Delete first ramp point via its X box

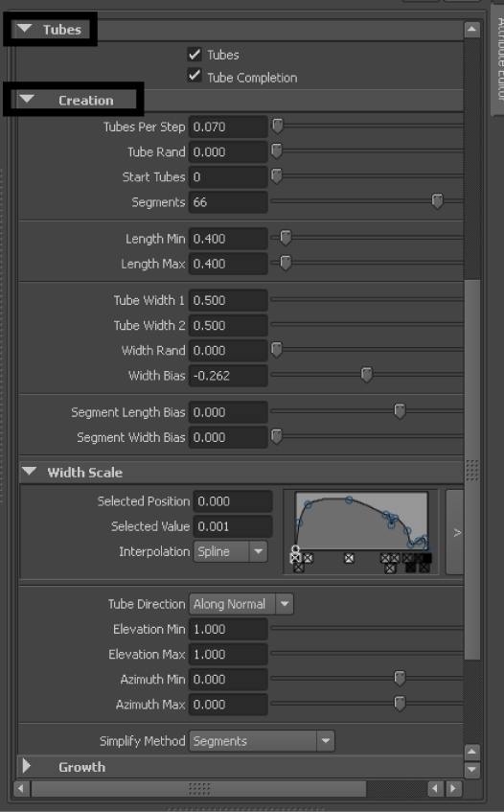click(x=295, y=558)
